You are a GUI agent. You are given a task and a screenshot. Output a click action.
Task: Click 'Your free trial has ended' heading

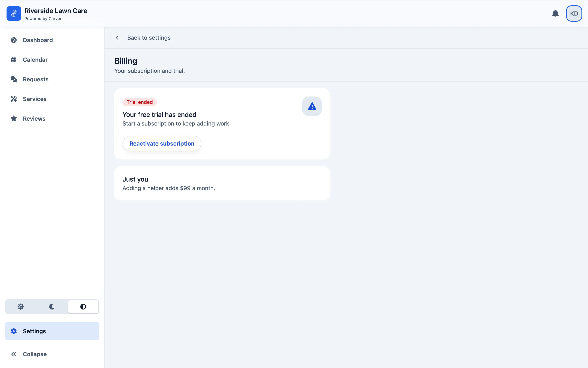pos(159,115)
